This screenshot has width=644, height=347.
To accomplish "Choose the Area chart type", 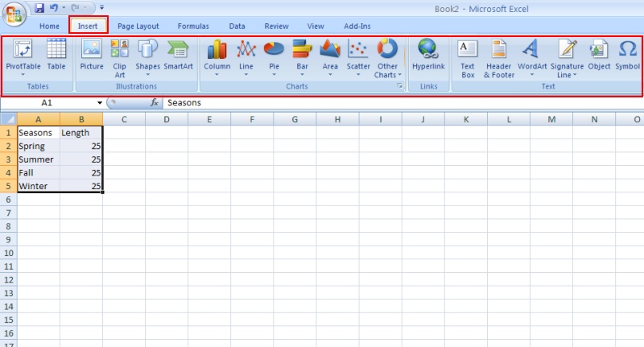I will (x=330, y=58).
